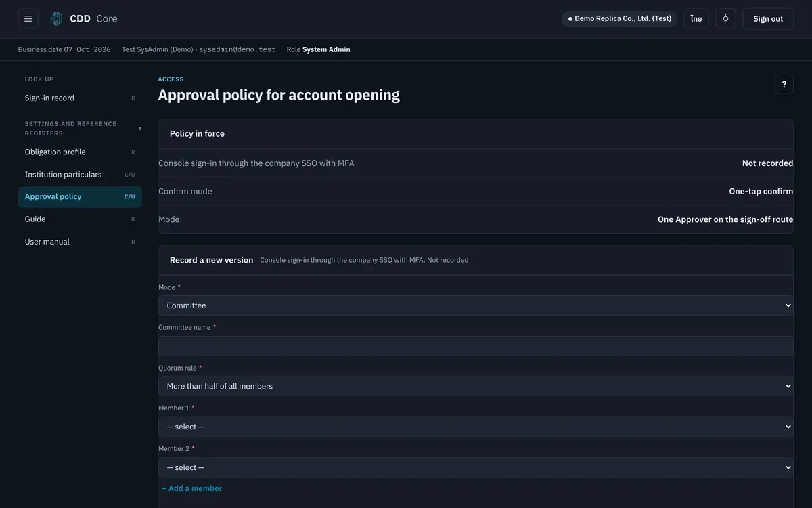Open the Sign-in record page
Screen dimensions: 812x508
click(x=80, y=98)
